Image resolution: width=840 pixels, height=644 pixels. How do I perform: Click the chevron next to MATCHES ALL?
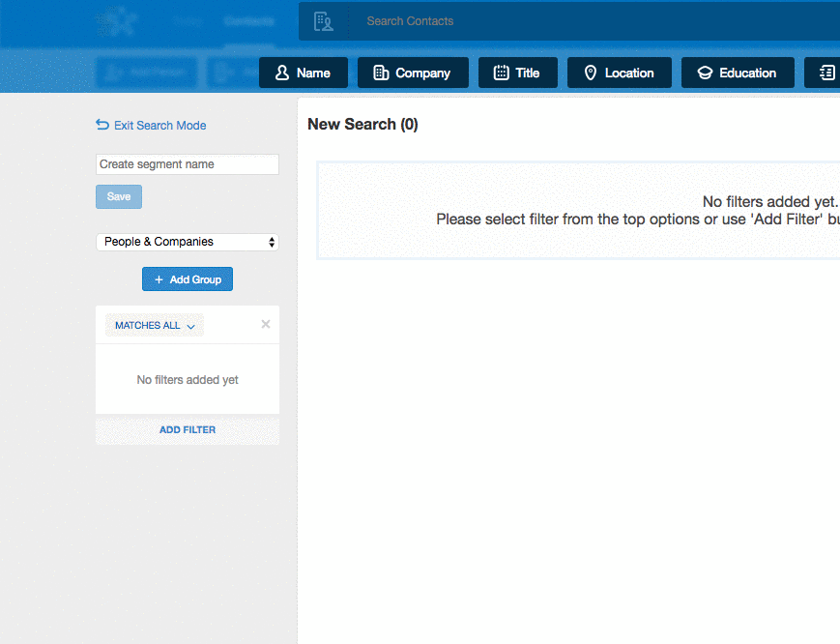pyautogui.click(x=190, y=327)
